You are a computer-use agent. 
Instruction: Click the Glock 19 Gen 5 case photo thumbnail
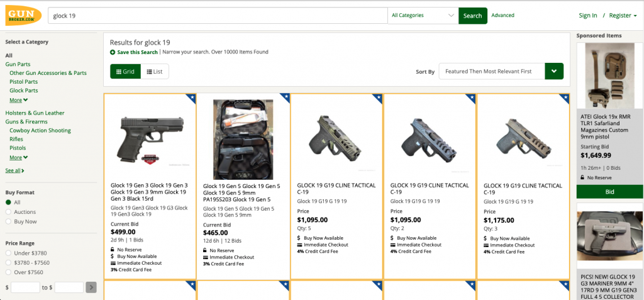coord(243,140)
